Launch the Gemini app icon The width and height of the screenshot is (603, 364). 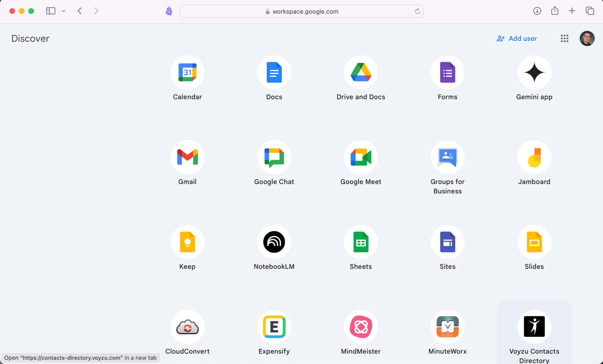pyautogui.click(x=534, y=72)
